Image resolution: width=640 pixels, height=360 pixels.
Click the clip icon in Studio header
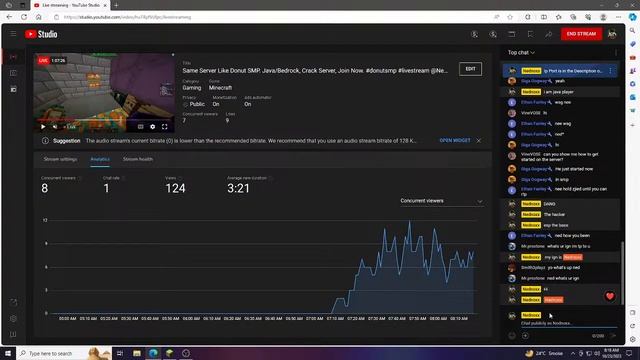(x=511, y=34)
